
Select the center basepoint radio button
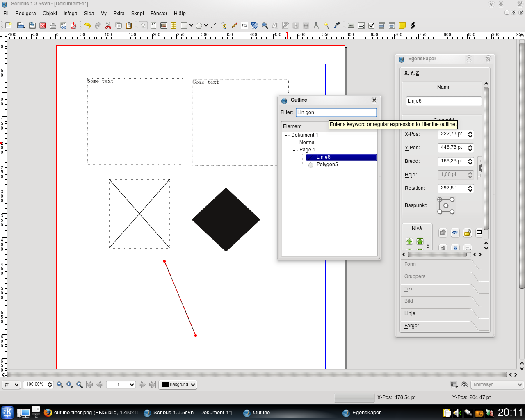point(446,205)
